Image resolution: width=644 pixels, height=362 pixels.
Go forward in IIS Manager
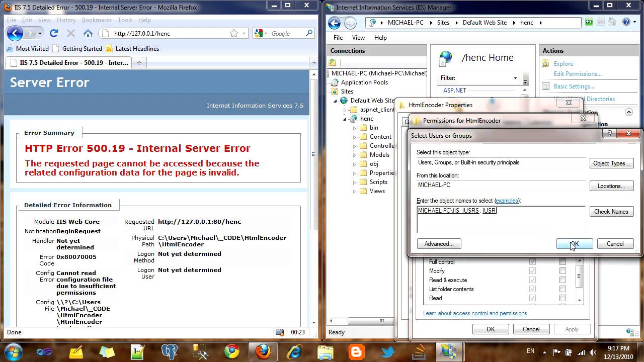350,23
